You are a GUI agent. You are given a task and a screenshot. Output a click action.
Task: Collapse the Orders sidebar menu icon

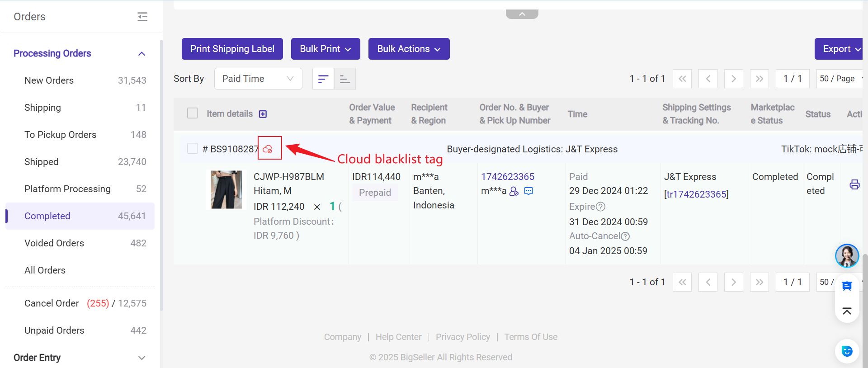(x=142, y=17)
